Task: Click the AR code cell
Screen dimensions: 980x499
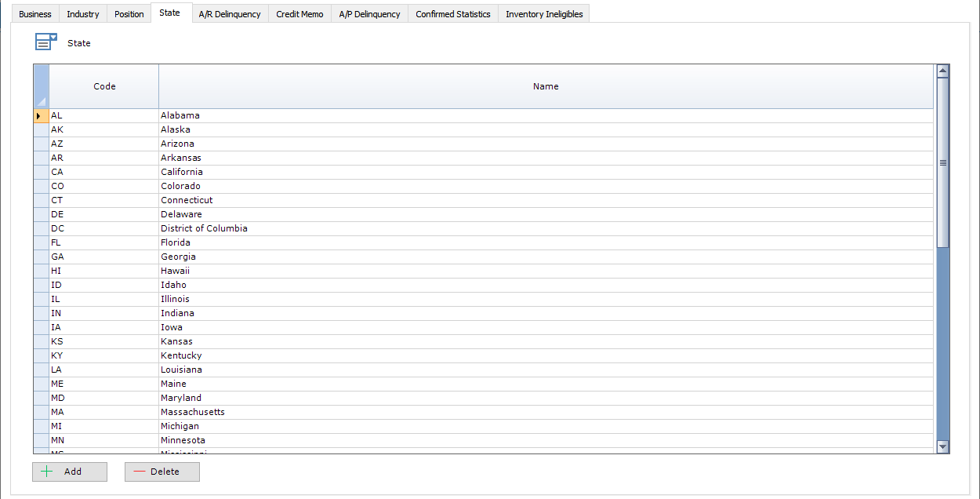Action: point(104,158)
